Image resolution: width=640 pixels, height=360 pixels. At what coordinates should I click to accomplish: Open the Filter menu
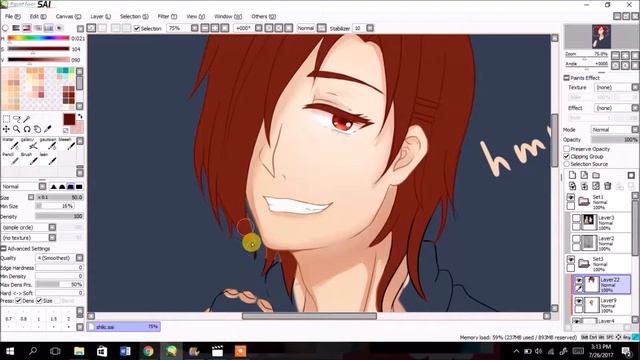[x=167, y=16]
